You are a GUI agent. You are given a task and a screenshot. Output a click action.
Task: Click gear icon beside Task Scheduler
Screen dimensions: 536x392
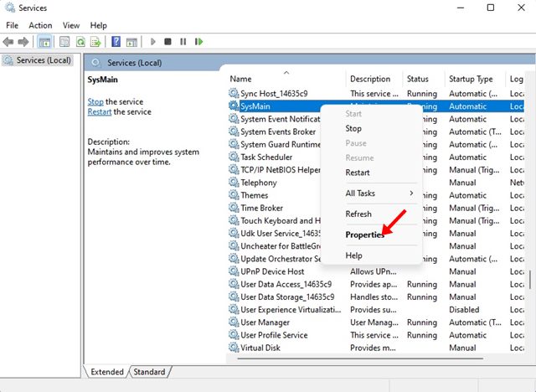(x=234, y=157)
